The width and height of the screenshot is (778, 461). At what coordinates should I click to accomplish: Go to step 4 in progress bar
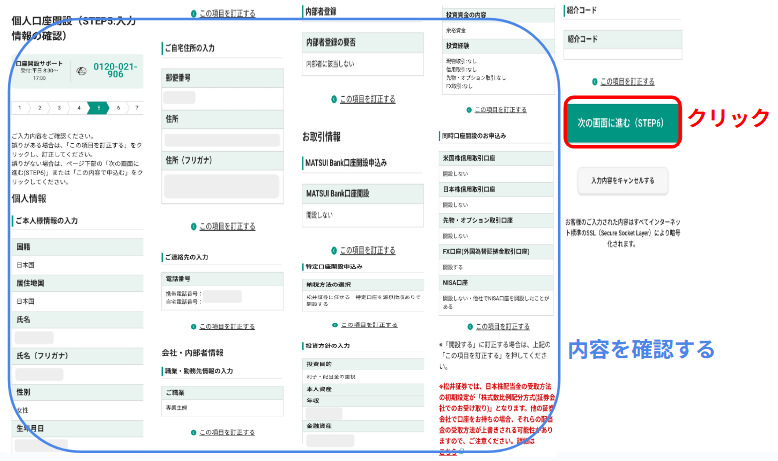tap(78, 107)
